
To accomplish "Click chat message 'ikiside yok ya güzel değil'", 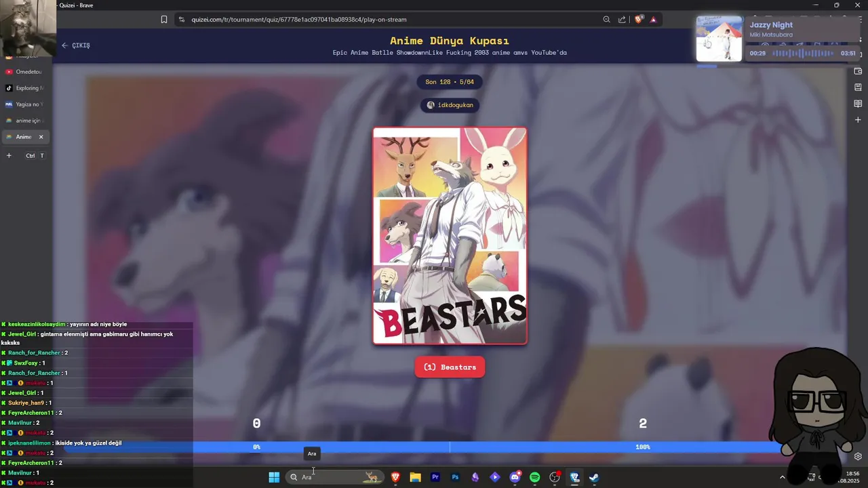I will tap(89, 443).
